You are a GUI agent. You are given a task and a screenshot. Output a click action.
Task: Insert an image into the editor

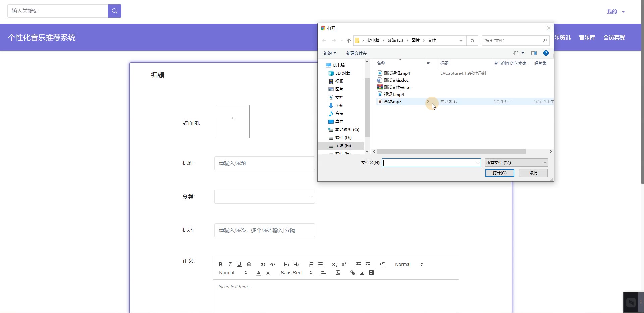[362, 273]
